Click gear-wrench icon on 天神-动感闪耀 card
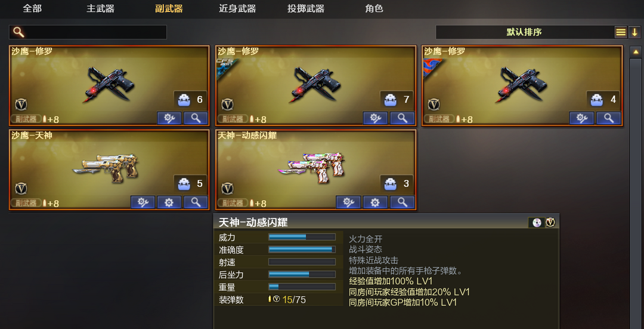The image size is (644, 329). [x=348, y=202]
